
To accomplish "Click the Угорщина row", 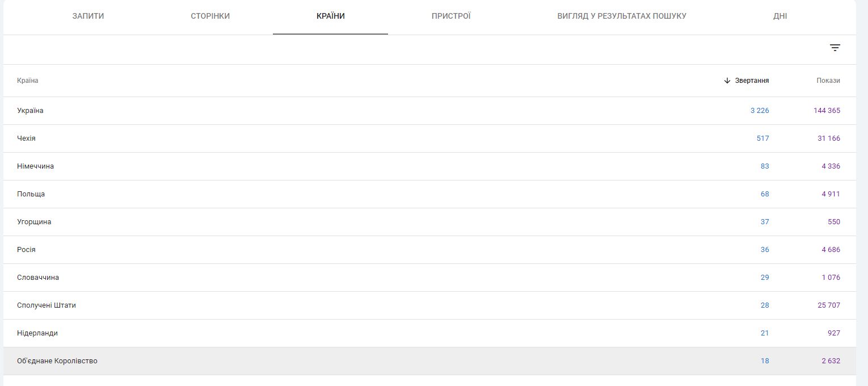I will pos(34,222).
